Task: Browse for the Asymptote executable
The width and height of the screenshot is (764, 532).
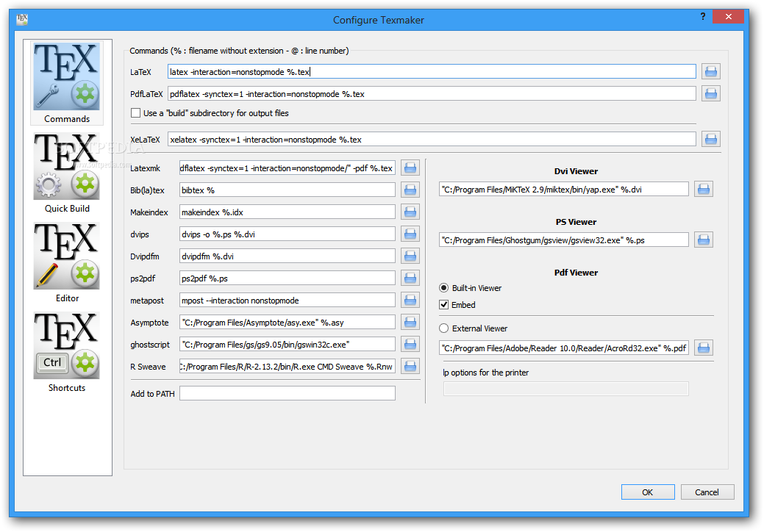Action: click(410, 323)
